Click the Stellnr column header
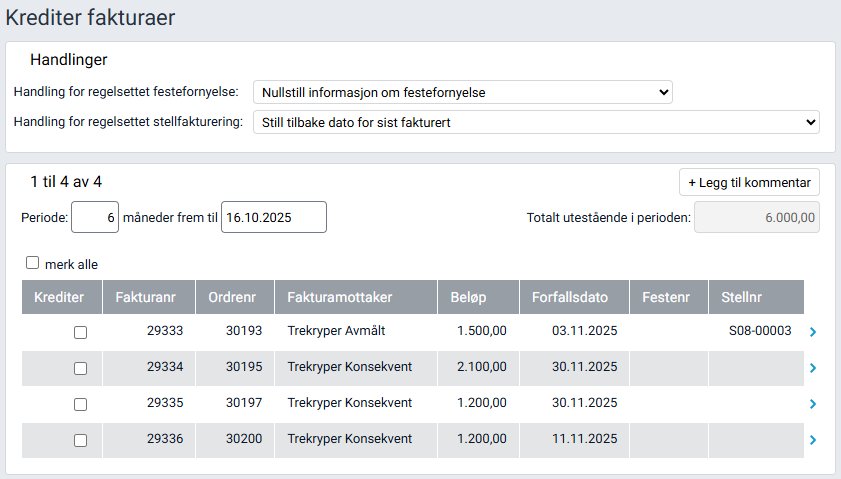Viewport: 841px width, 479px height. (756, 297)
